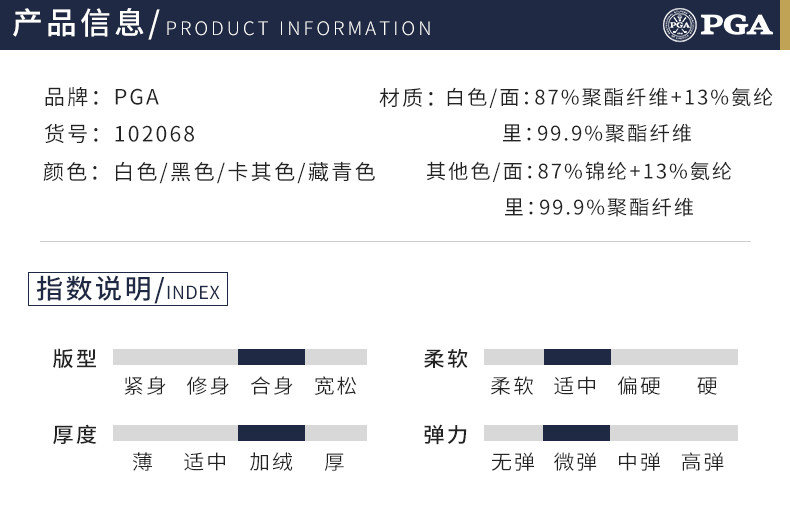
Task: Select the dark segment on the 弹力 bar
Action: click(x=577, y=433)
